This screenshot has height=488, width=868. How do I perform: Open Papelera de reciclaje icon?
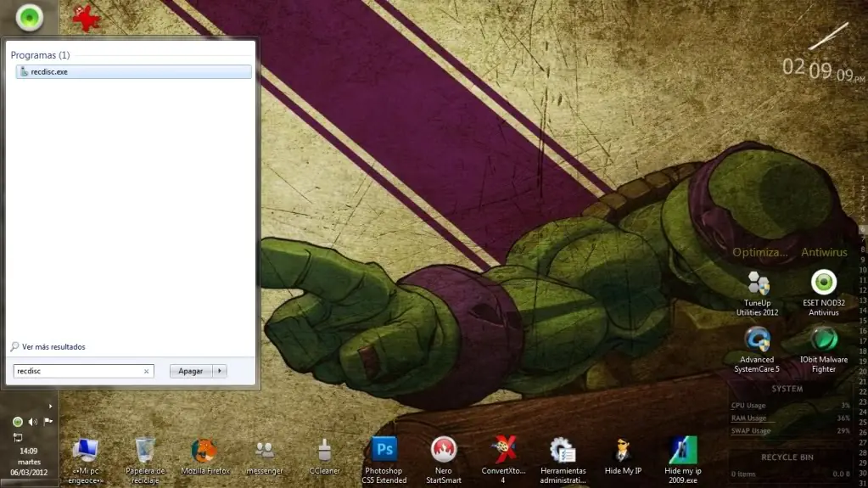click(145, 461)
